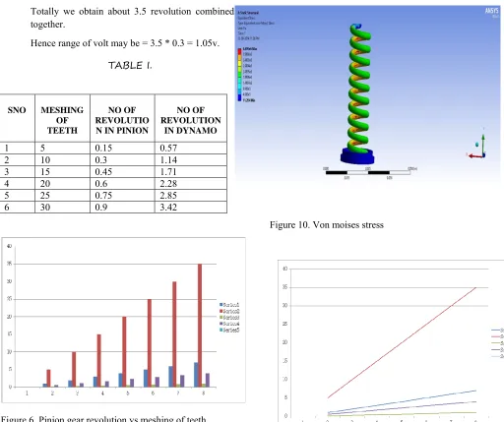The height and width of the screenshot is (422, 504).
Task: Click the red bar at category 2 in the bar chart
Action: click(48, 379)
